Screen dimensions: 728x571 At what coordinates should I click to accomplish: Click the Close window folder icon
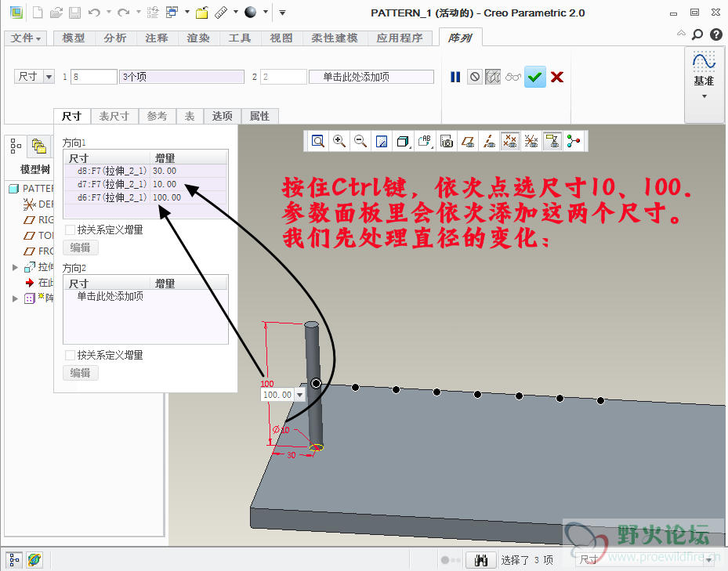[201, 13]
